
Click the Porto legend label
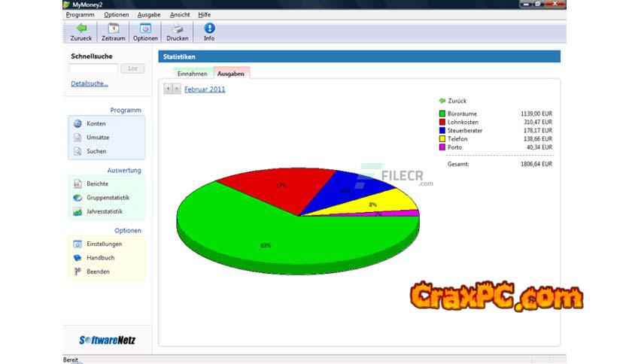point(454,147)
